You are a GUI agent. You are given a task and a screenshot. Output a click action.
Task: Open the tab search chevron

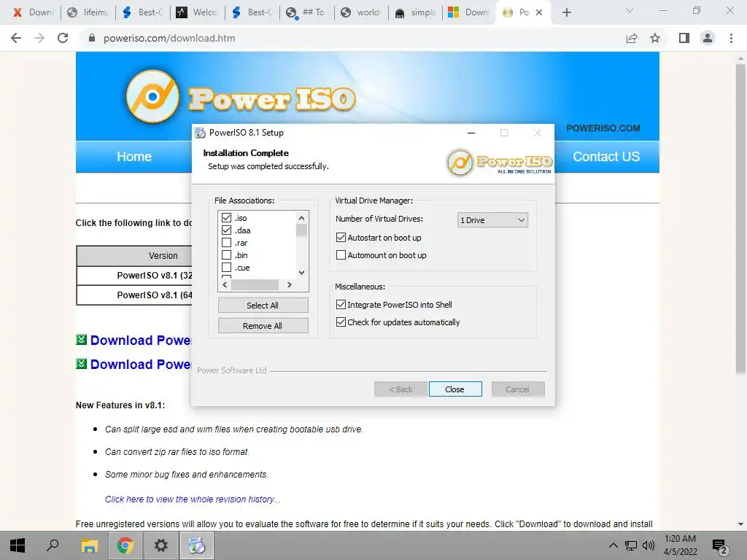pyautogui.click(x=630, y=10)
